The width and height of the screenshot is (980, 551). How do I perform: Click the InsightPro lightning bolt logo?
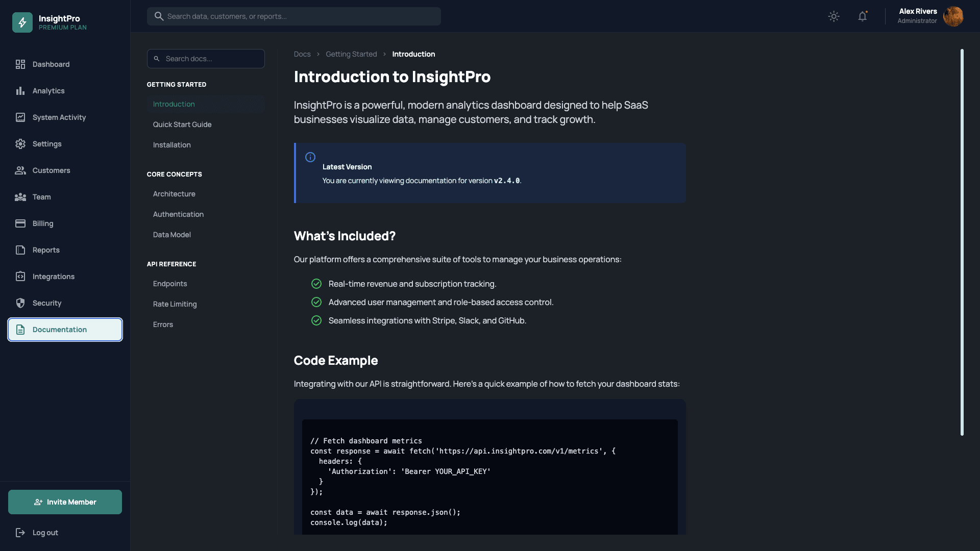tap(22, 22)
